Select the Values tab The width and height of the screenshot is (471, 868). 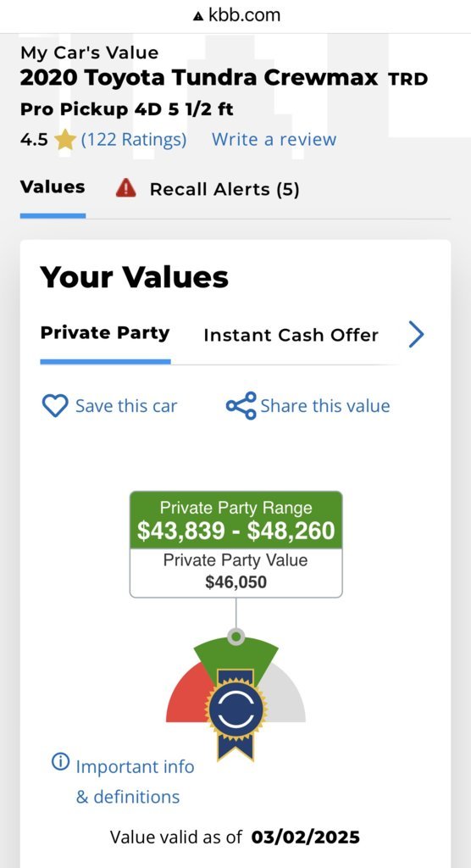53,187
